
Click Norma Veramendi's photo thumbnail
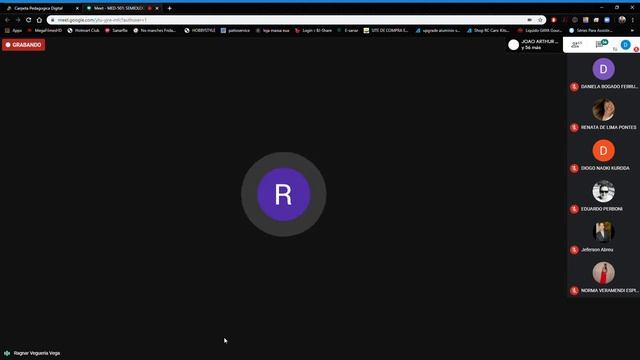click(x=603, y=273)
